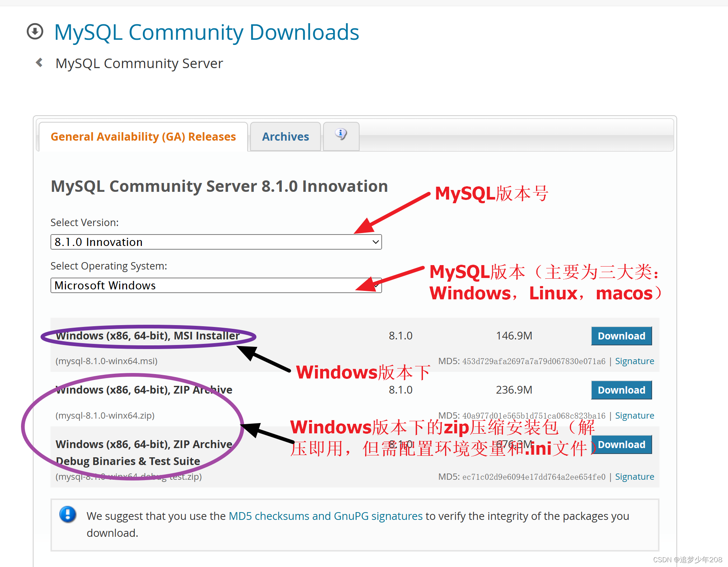This screenshot has height=567, width=728.
Task: Click the blue exclamation info icon
Action: (x=68, y=514)
